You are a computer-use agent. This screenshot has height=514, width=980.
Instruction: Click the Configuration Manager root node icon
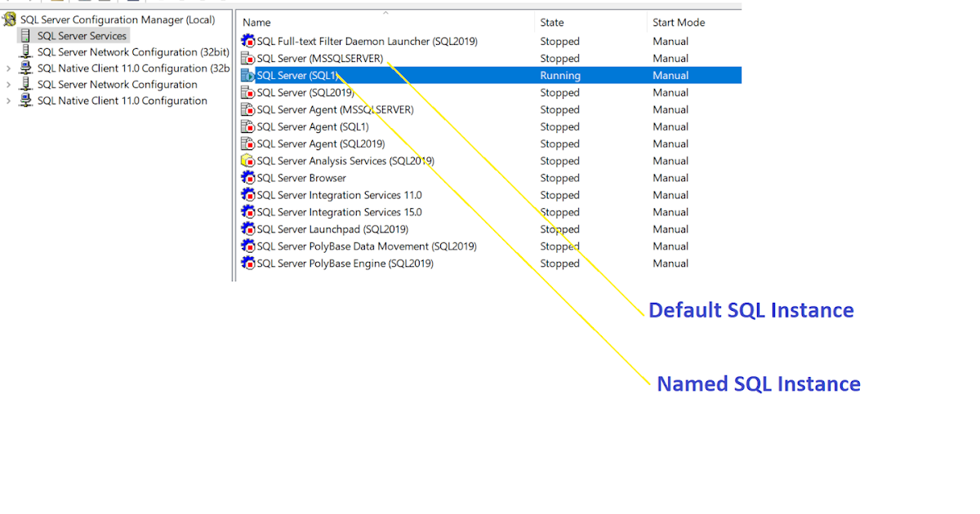click(x=10, y=19)
